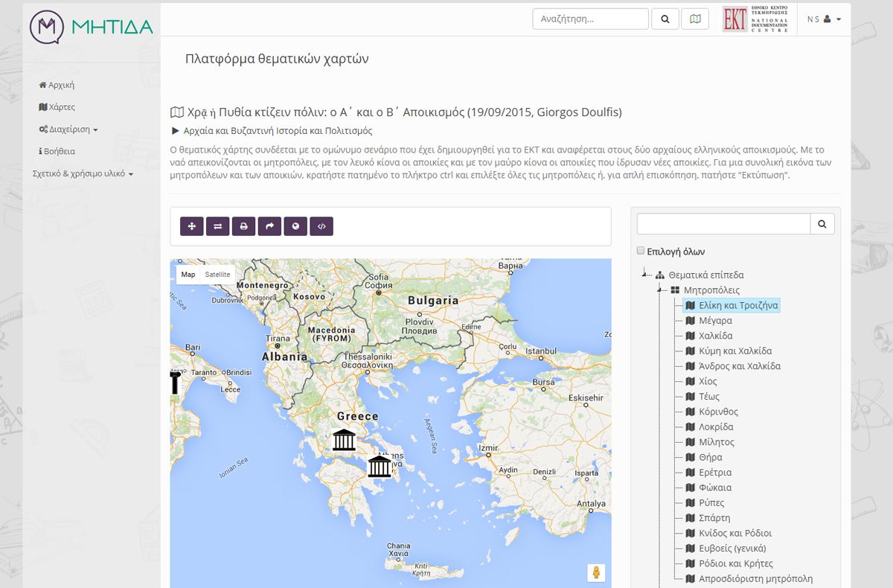The image size is (893, 588).
Task: Click the move/fullscreen arrows toolbar button
Action: (x=192, y=226)
